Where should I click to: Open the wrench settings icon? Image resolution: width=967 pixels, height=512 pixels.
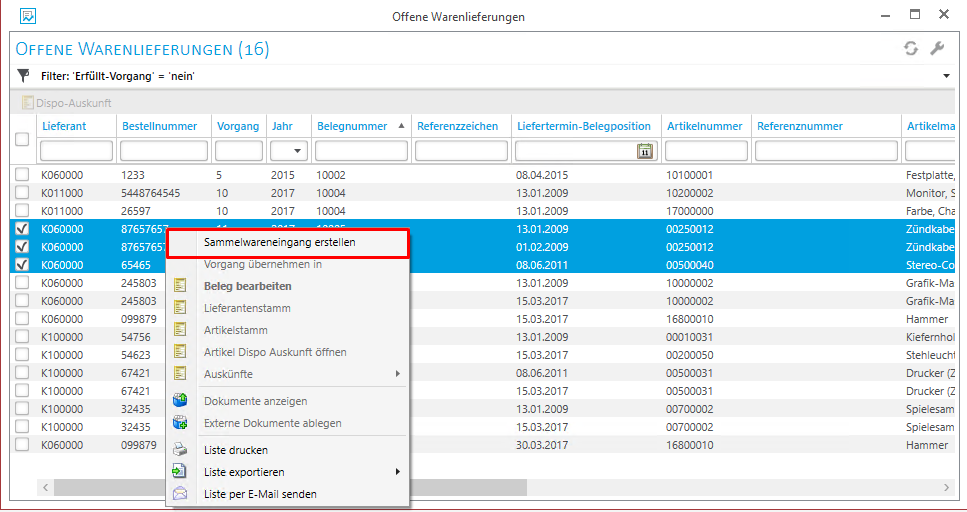point(937,49)
